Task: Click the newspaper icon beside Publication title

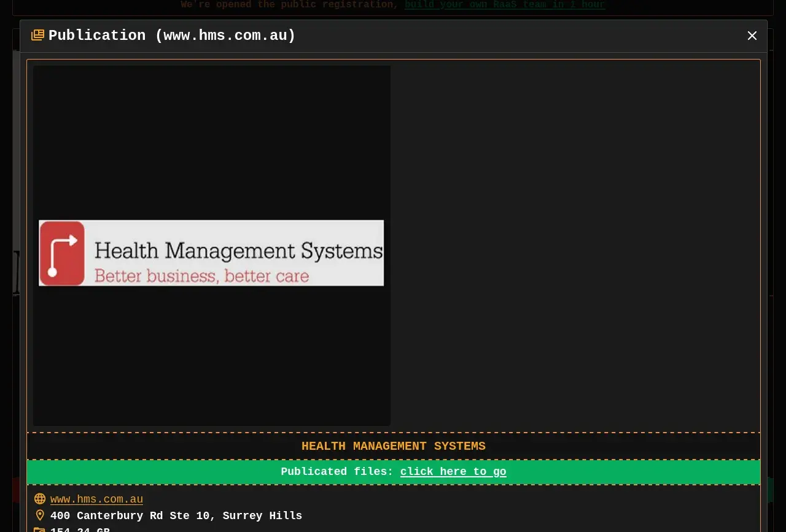Action: coord(37,36)
